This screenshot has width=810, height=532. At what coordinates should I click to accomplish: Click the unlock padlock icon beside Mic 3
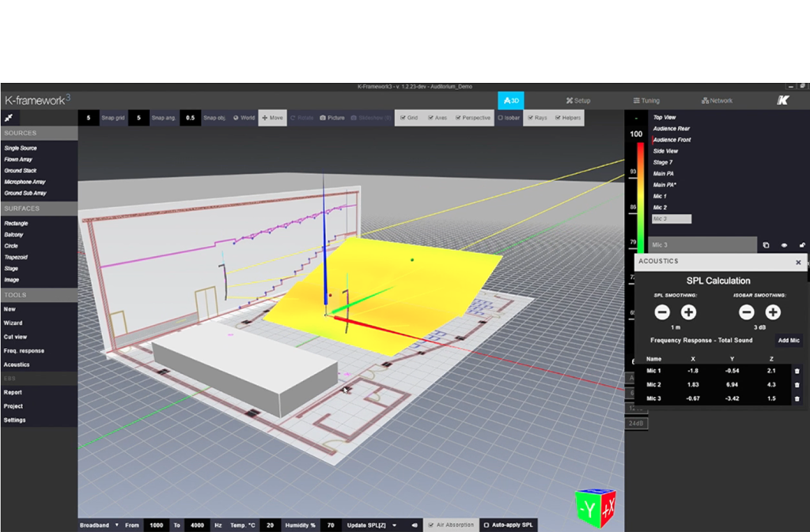click(802, 246)
